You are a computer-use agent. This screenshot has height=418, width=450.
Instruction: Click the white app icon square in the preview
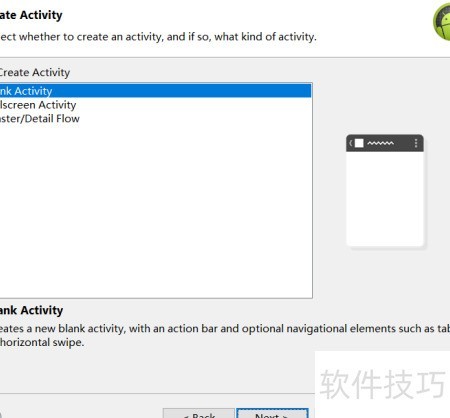[359, 143]
